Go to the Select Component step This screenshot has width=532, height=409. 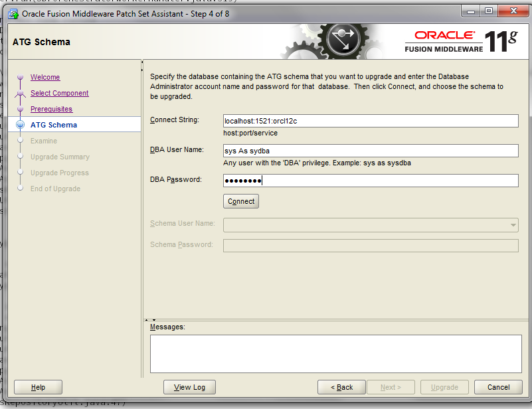[59, 93]
